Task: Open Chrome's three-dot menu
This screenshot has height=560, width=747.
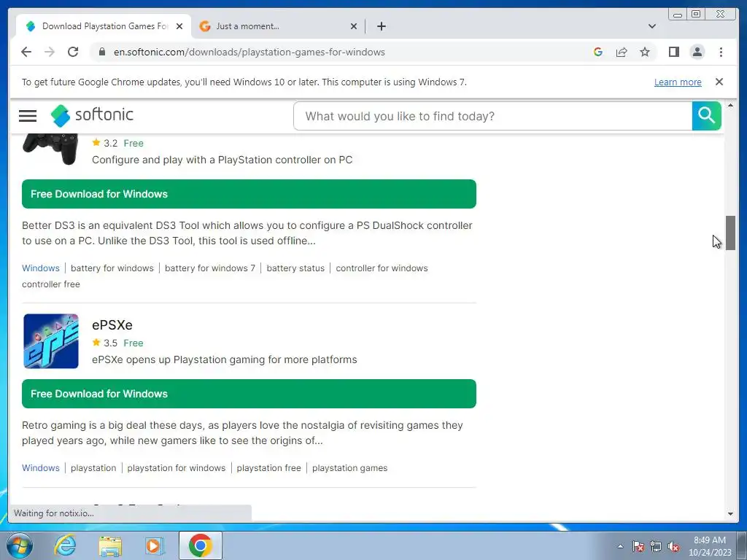Action: point(721,52)
